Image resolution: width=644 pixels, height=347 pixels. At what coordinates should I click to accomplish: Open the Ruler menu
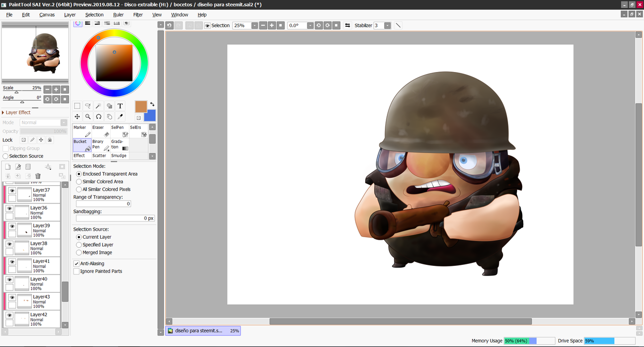tap(118, 15)
